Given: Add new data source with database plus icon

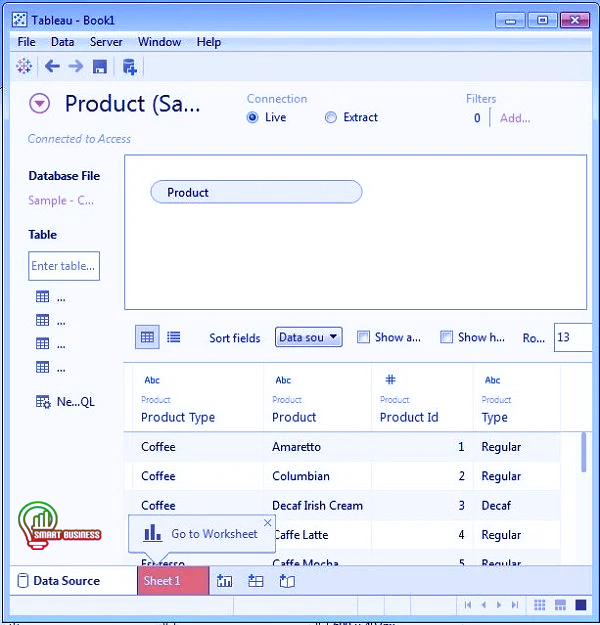Looking at the screenshot, I should pyautogui.click(x=129, y=67).
